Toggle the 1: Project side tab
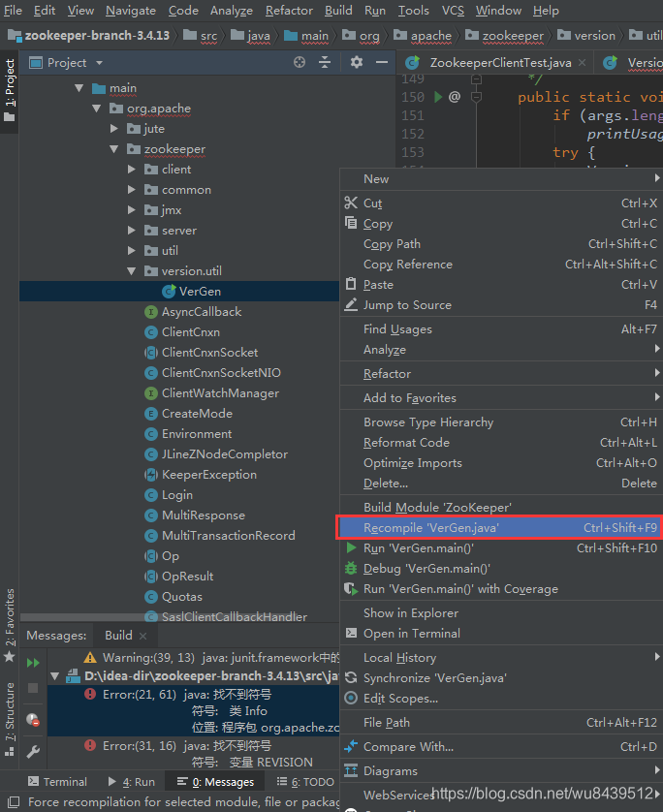 [10, 91]
